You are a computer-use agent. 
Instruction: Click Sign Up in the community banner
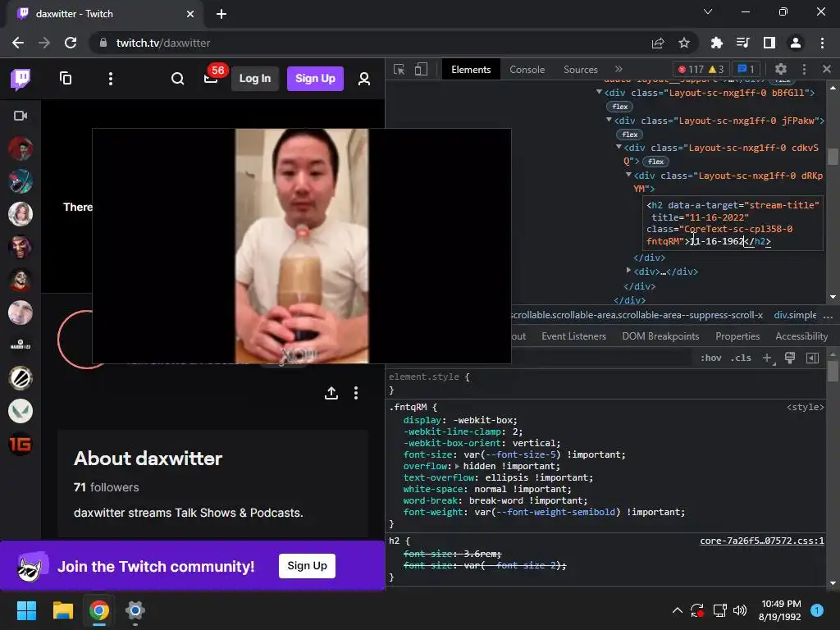307,566
